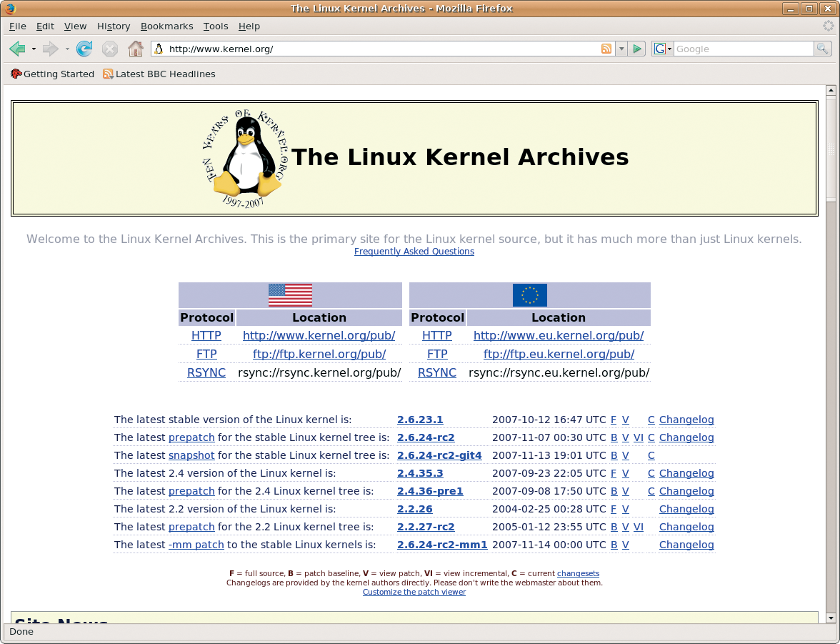Expand the address bar URL dropdown
Viewport: 840px width, 644px height.
(x=621, y=49)
